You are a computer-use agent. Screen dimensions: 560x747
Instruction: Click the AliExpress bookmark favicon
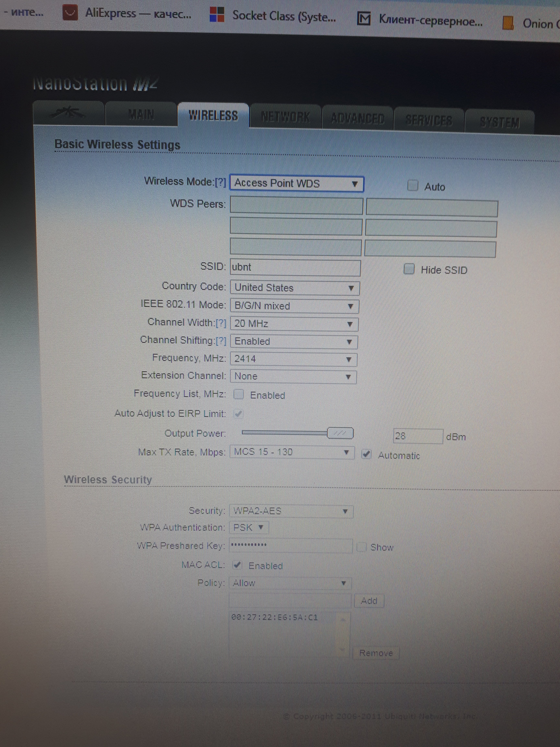click(70, 13)
